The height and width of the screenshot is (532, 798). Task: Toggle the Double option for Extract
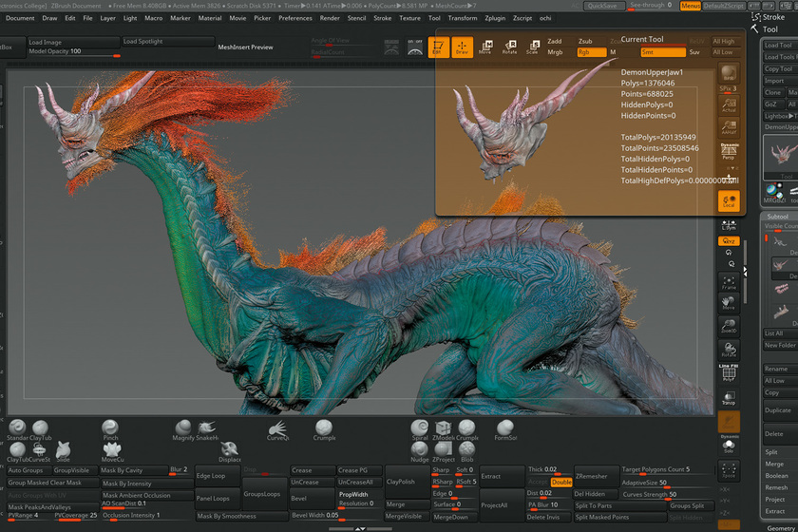[561, 482]
